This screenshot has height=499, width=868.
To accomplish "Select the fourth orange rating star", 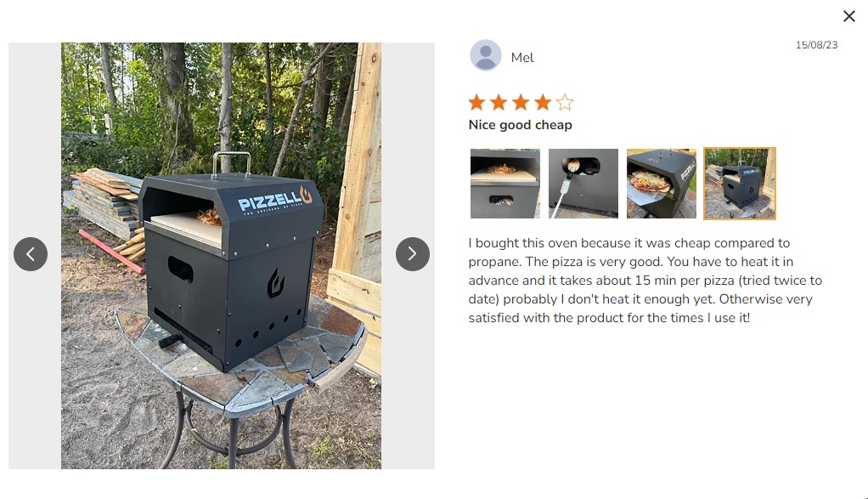I will click(543, 103).
